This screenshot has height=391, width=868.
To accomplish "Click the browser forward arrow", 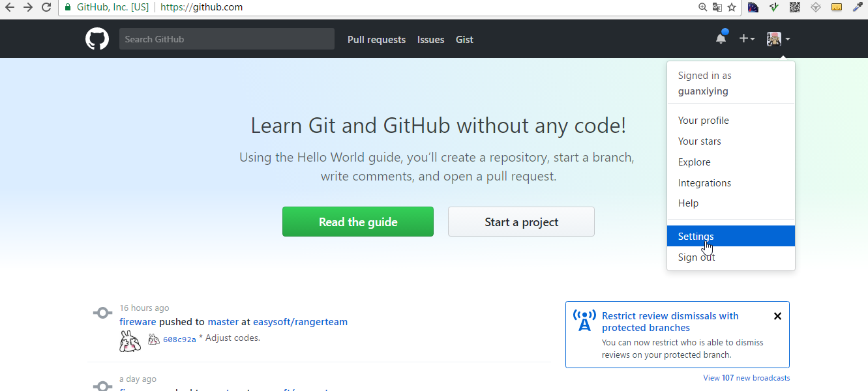I will click(x=28, y=7).
